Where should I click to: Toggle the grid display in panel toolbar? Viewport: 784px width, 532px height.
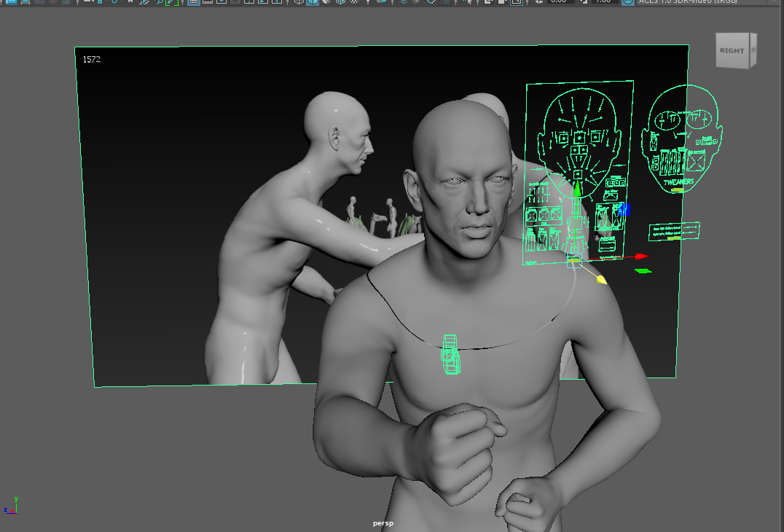(x=194, y=1)
